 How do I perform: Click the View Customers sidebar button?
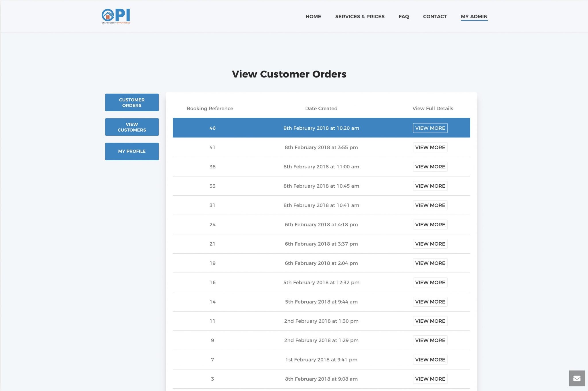point(132,127)
